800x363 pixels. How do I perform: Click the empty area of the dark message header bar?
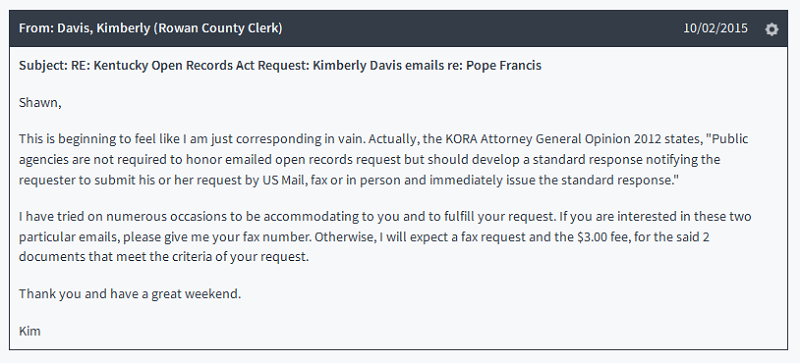[x=480, y=29]
